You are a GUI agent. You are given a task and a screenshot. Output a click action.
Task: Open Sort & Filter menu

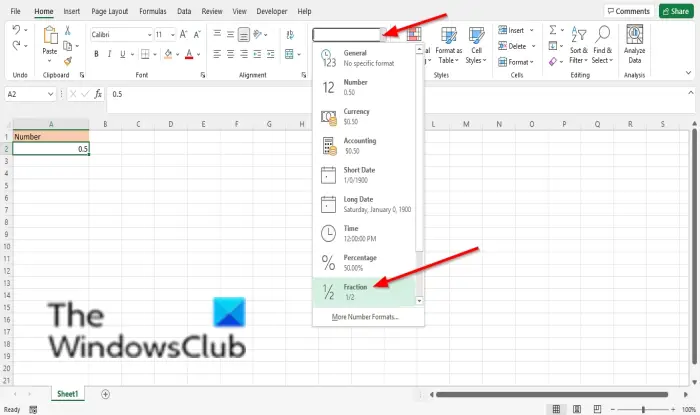pyautogui.click(x=579, y=46)
